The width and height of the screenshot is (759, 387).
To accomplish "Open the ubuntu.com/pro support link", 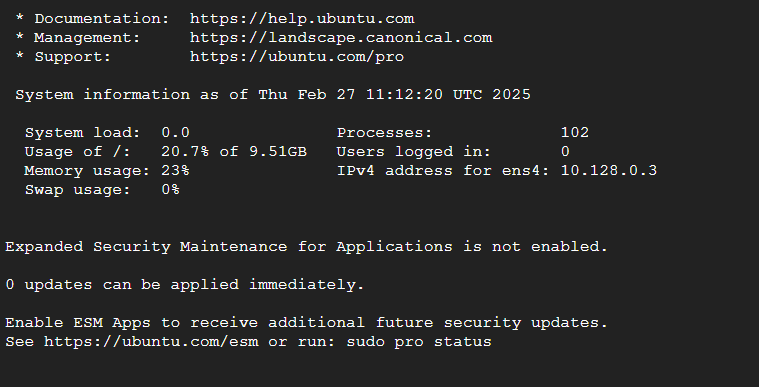I will coord(297,57).
